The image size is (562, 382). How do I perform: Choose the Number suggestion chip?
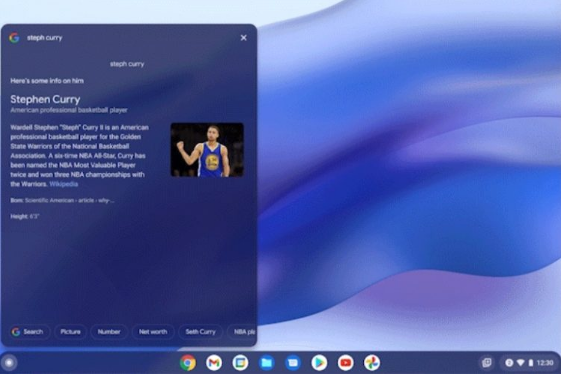[109, 332]
